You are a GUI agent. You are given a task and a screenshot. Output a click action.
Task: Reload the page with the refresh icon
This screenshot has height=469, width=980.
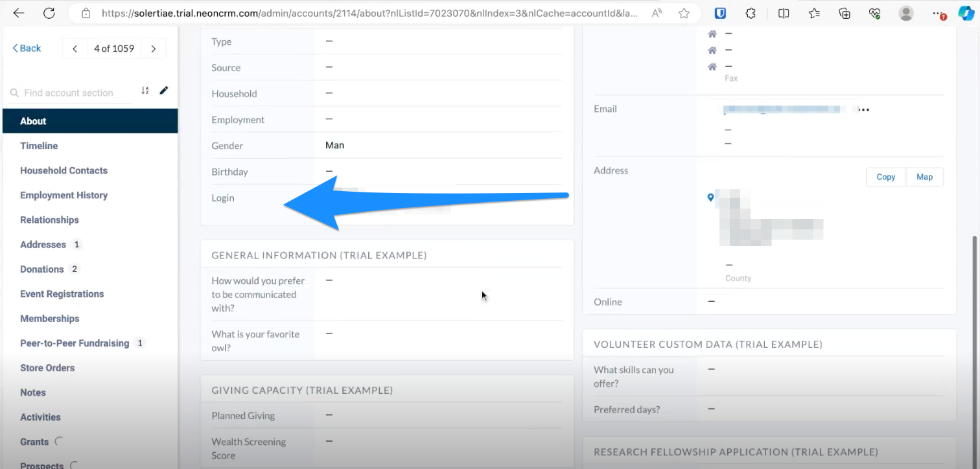click(49, 13)
